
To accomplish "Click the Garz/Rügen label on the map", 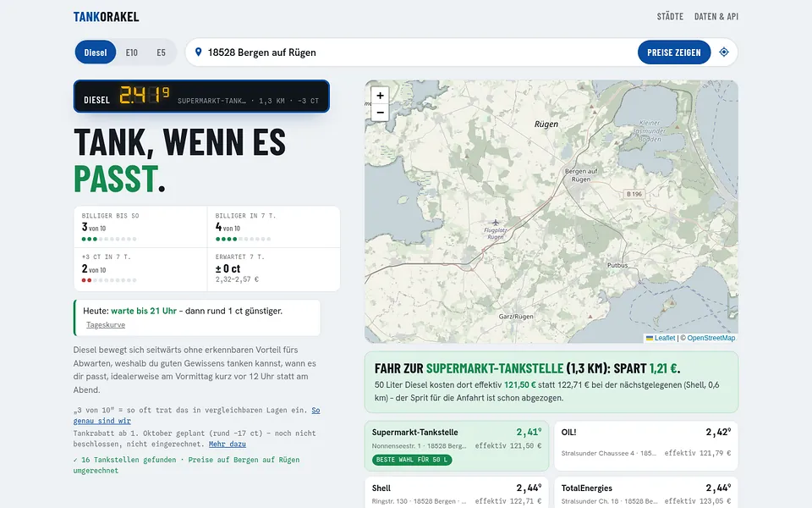I will pyautogui.click(x=516, y=316).
